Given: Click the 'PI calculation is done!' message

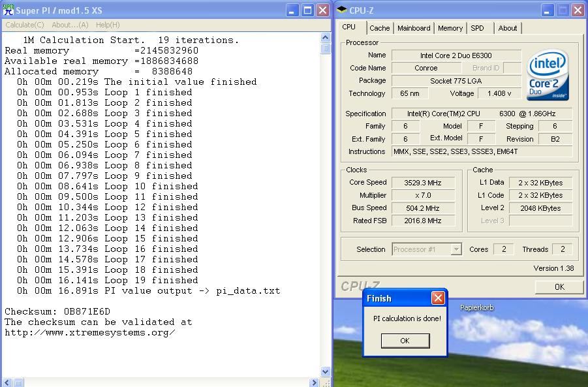Looking at the screenshot, I should tap(407, 318).
